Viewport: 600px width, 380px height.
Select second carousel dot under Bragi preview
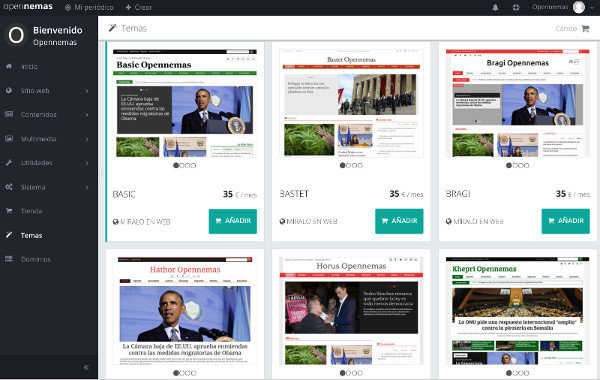tap(515, 166)
